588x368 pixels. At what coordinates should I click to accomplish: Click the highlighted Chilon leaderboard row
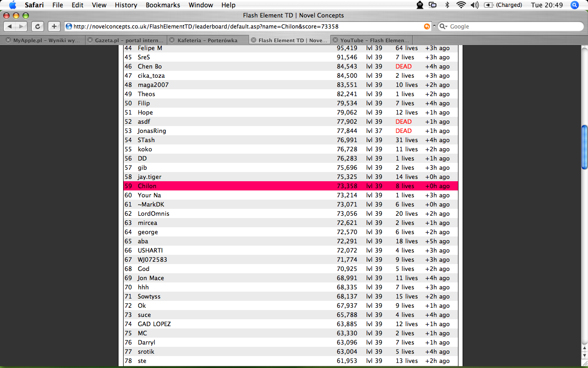click(x=290, y=186)
